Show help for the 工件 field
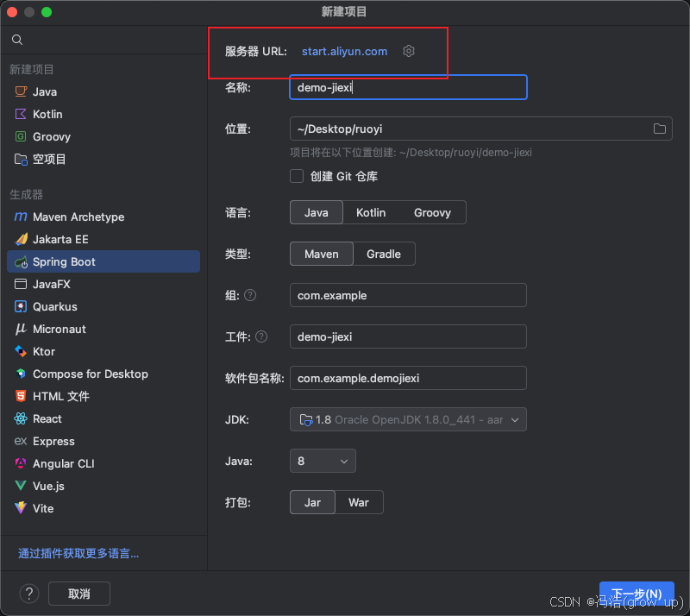Viewport: 690px width, 616px height. 261,336
